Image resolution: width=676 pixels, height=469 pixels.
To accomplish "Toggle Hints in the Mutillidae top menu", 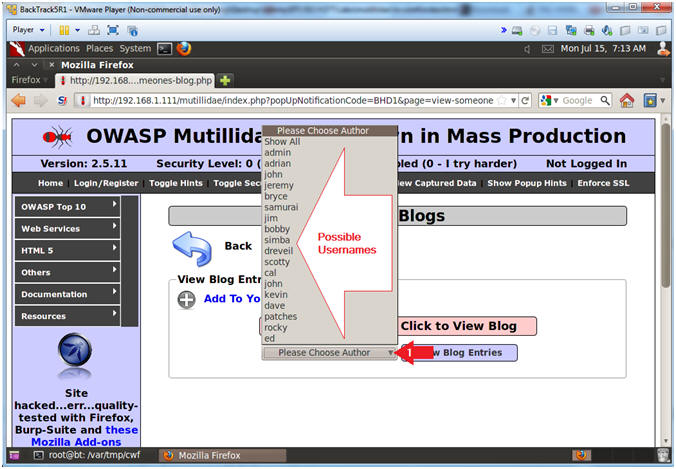I will 176,183.
